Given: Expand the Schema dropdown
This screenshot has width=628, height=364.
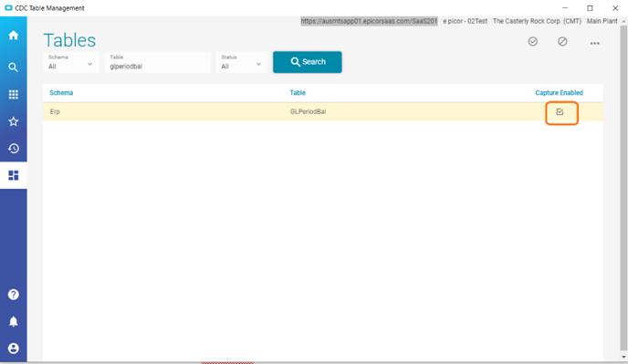Looking at the screenshot, I should click(x=71, y=62).
